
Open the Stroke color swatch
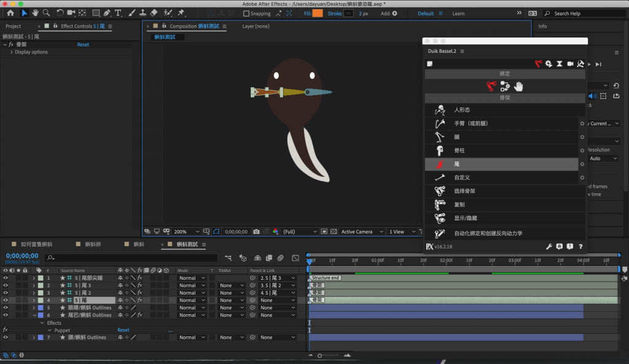point(349,14)
